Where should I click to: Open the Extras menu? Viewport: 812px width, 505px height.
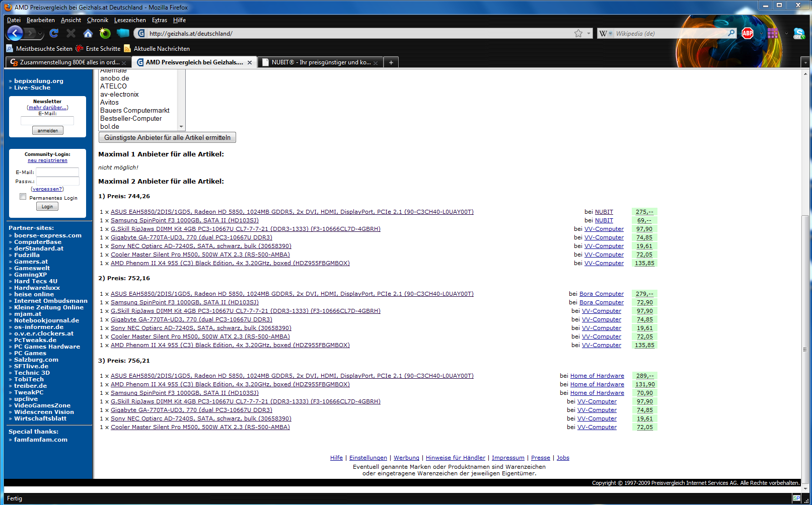click(x=160, y=20)
